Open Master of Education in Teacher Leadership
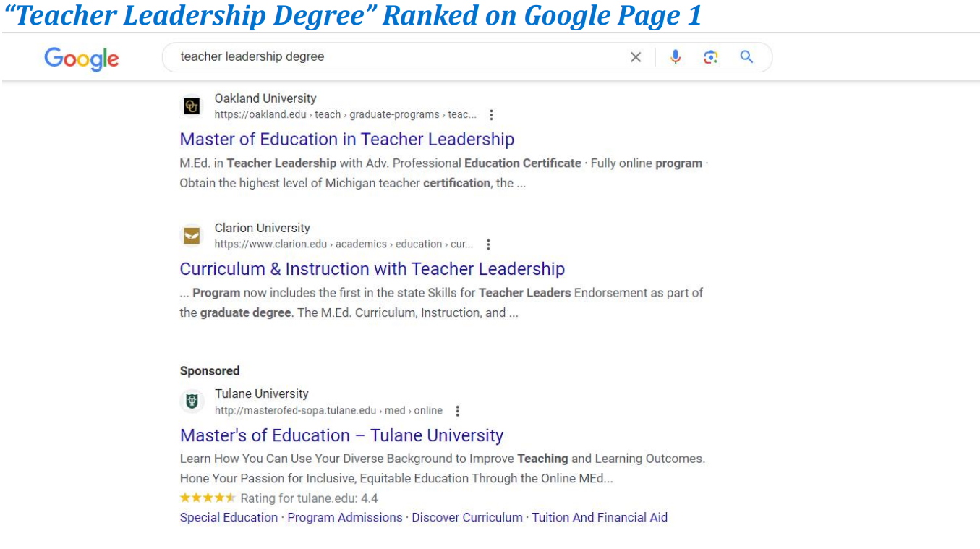 [347, 140]
